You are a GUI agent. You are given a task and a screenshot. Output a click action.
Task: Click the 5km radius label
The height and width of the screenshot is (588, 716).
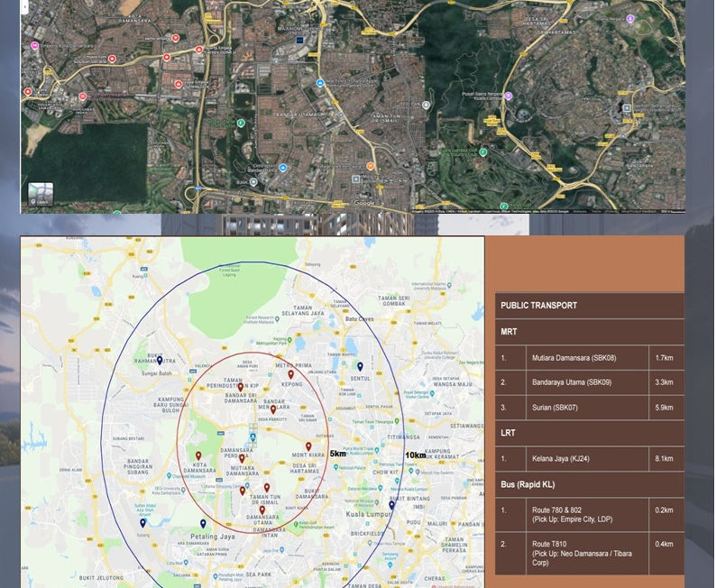(338, 454)
